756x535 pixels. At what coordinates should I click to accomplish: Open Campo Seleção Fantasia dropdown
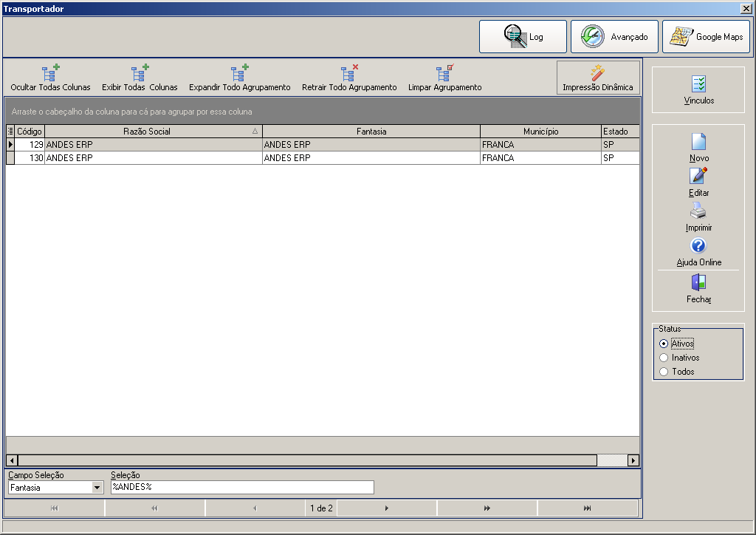coord(97,488)
